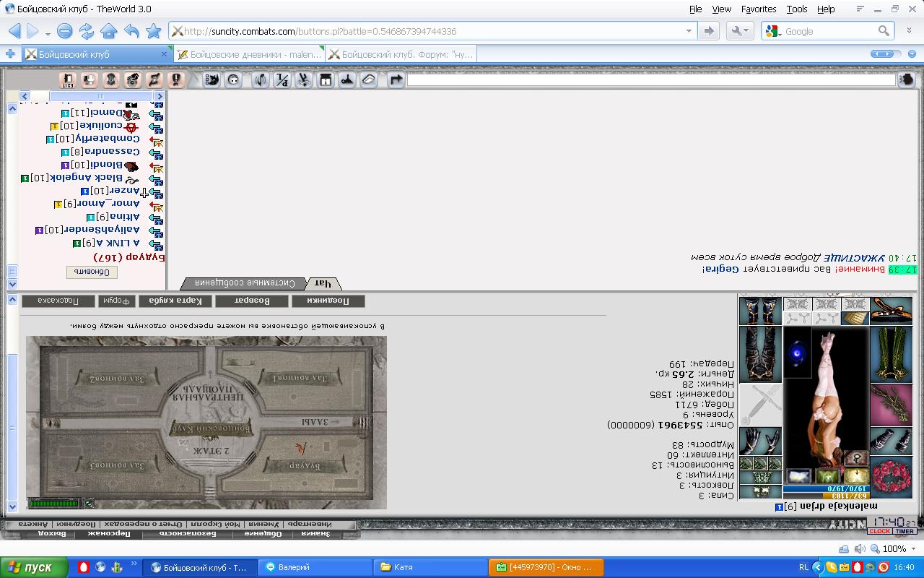The image size is (924, 578).
Task: Click player list horizontal scrollbar thumb
Action: click(x=101, y=96)
